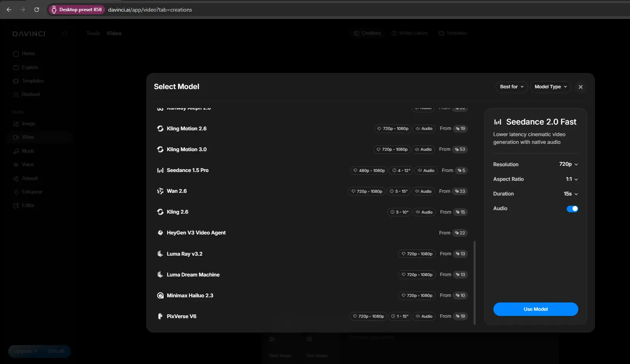630x364 pixels.
Task: Click the 22 credits badge on HeyGen V3
Action: [x=460, y=233]
